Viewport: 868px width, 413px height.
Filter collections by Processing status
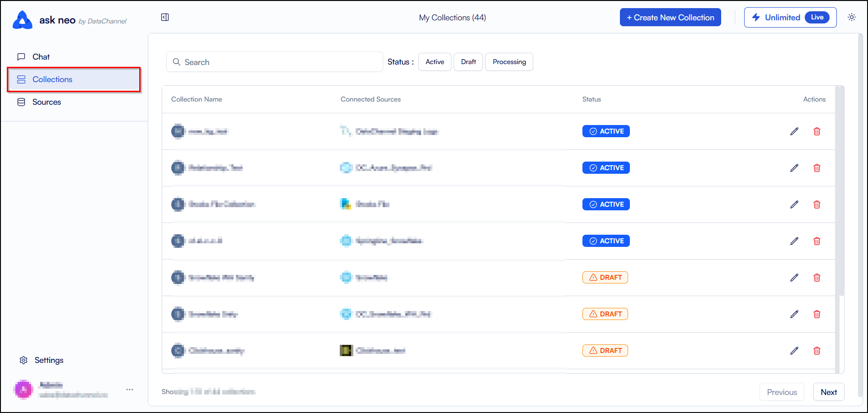pos(509,62)
